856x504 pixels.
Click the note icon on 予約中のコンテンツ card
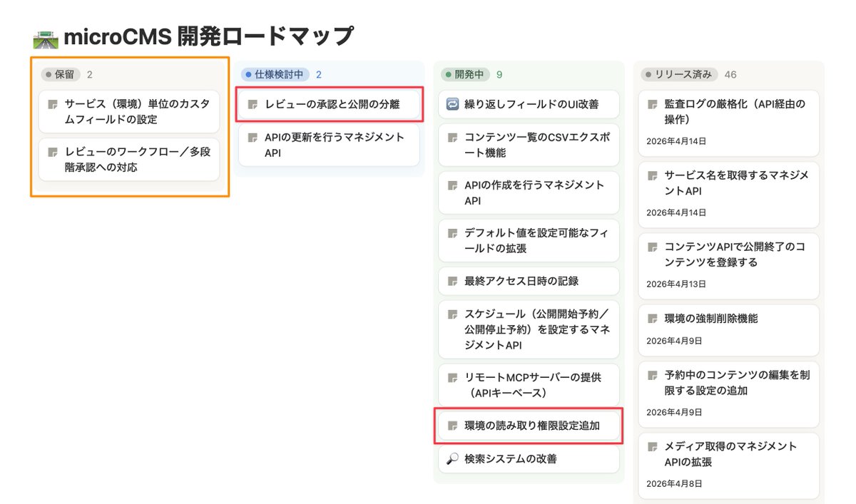(652, 375)
